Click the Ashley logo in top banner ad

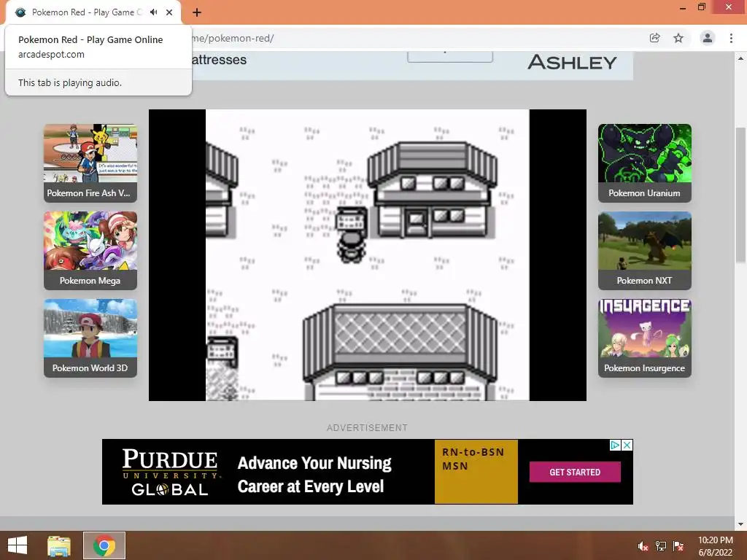click(x=572, y=63)
